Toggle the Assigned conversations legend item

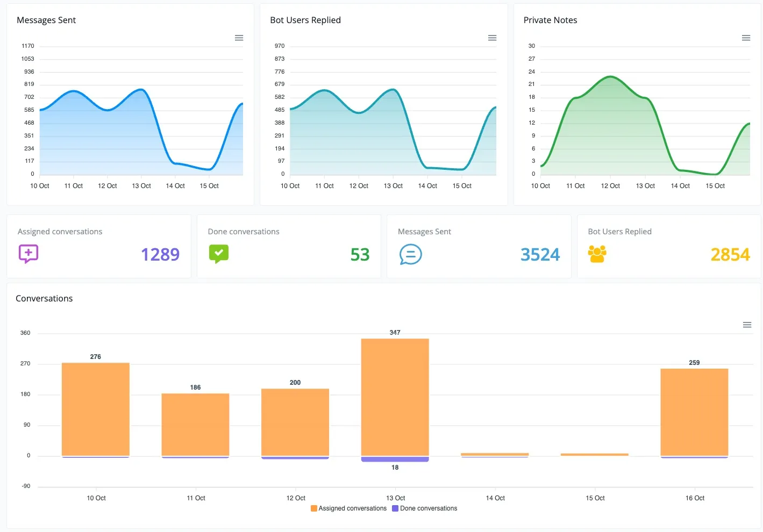pyautogui.click(x=348, y=508)
